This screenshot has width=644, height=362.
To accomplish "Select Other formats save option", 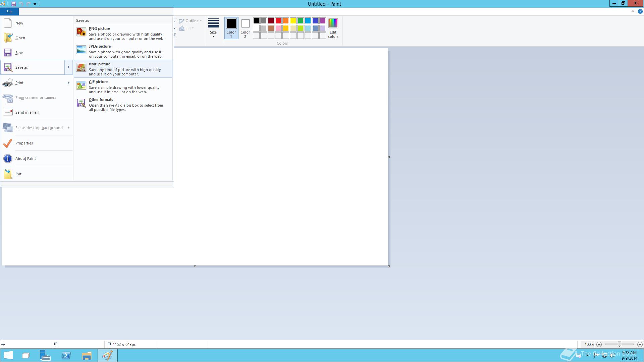I will [x=123, y=105].
